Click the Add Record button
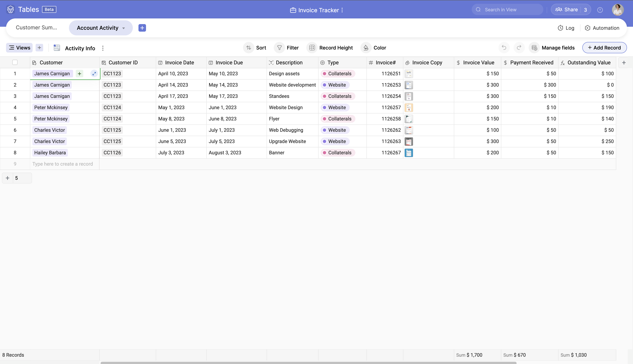This screenshot has height=364, width=633. [604, 47]
